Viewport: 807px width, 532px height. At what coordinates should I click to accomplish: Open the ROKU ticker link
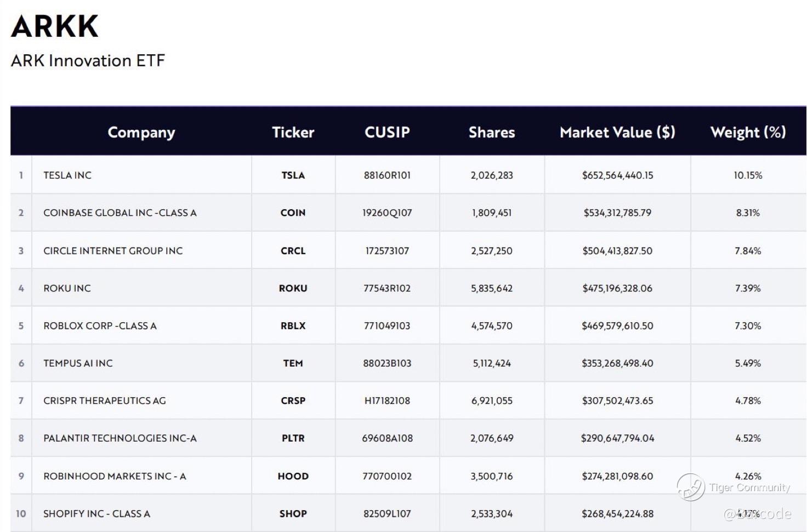point(293,288)
